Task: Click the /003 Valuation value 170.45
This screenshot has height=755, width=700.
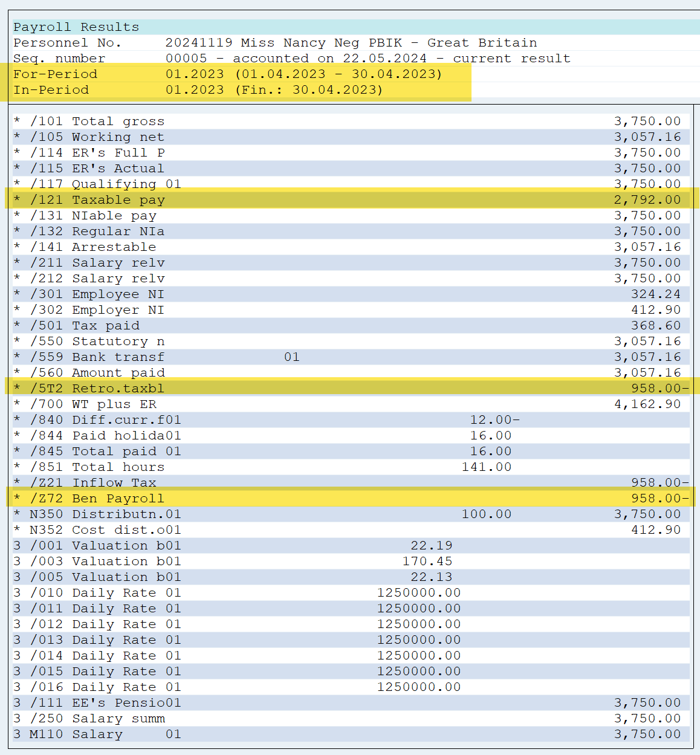Action: [427, 562]
